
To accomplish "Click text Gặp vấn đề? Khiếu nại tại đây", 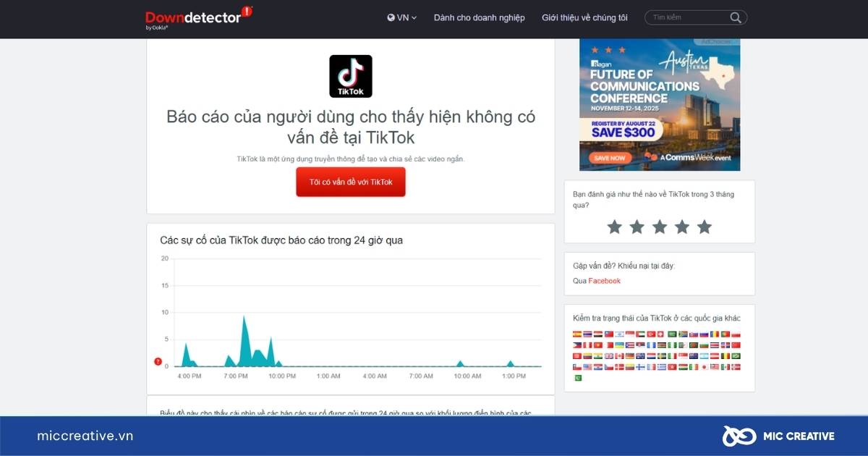I will [624, 266].
